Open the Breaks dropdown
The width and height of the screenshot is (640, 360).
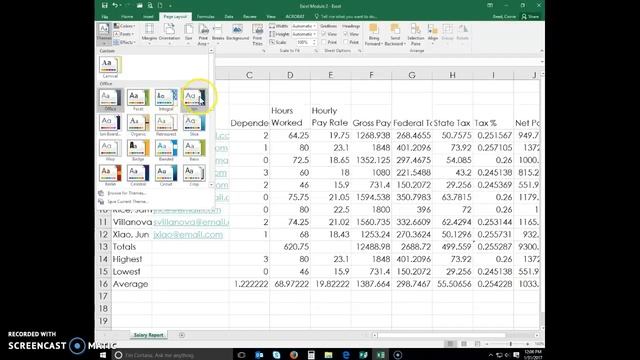[x=218, y=34]
